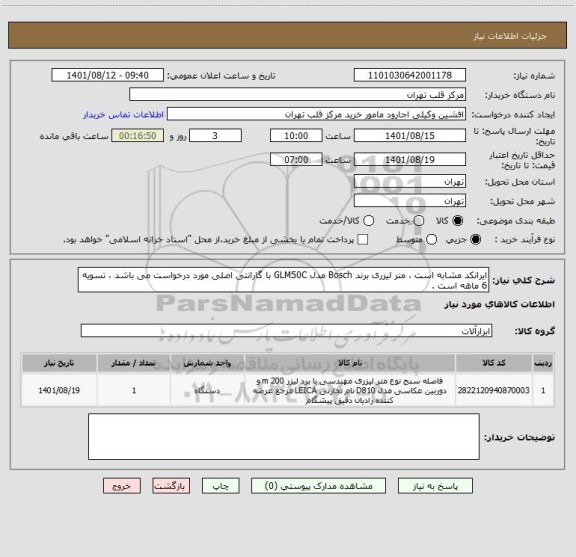Click the بازگشت back button
Viewport: 576px width, 557px height.
[x=171, y=486]
